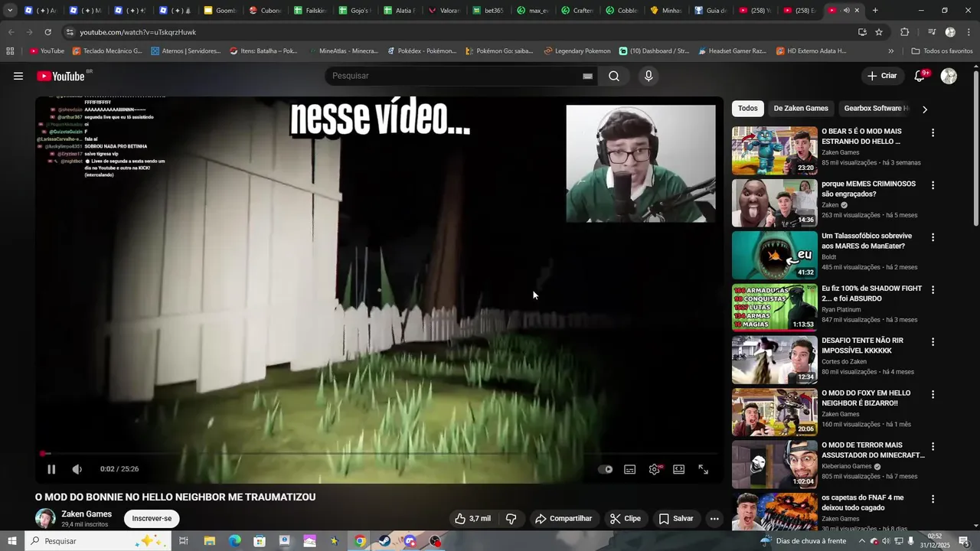
Task: Open the Zaken Games channel name link
Action: pyautogui.click(x=87, y=514)
